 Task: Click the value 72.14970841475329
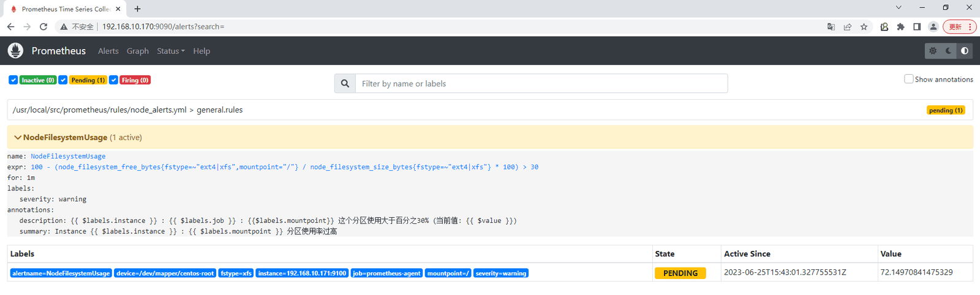click(916, 272)
